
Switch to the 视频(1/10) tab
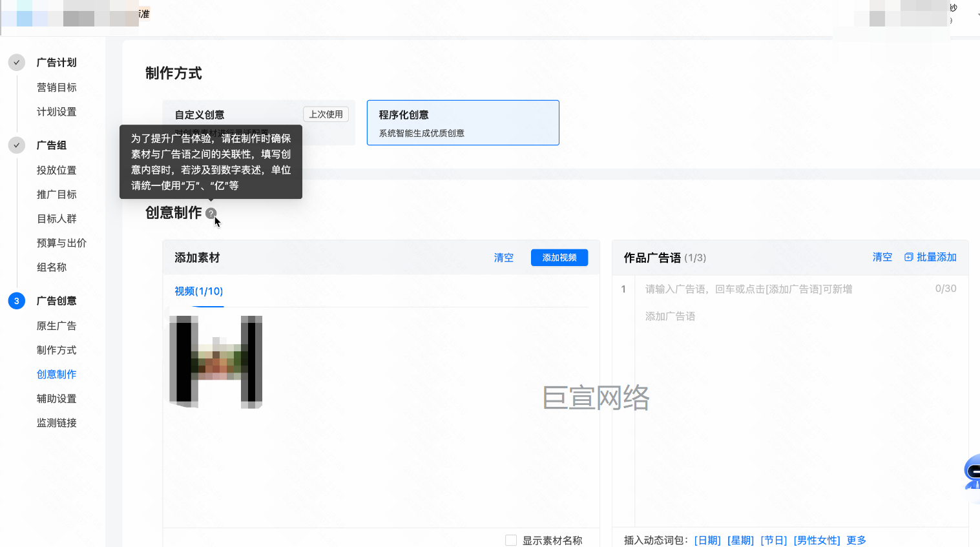[199, 291]
